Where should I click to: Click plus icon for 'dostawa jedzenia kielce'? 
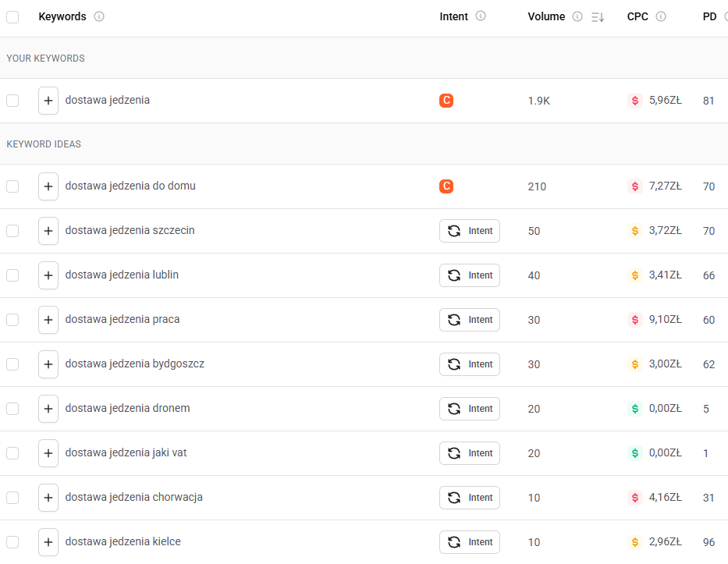48,542
